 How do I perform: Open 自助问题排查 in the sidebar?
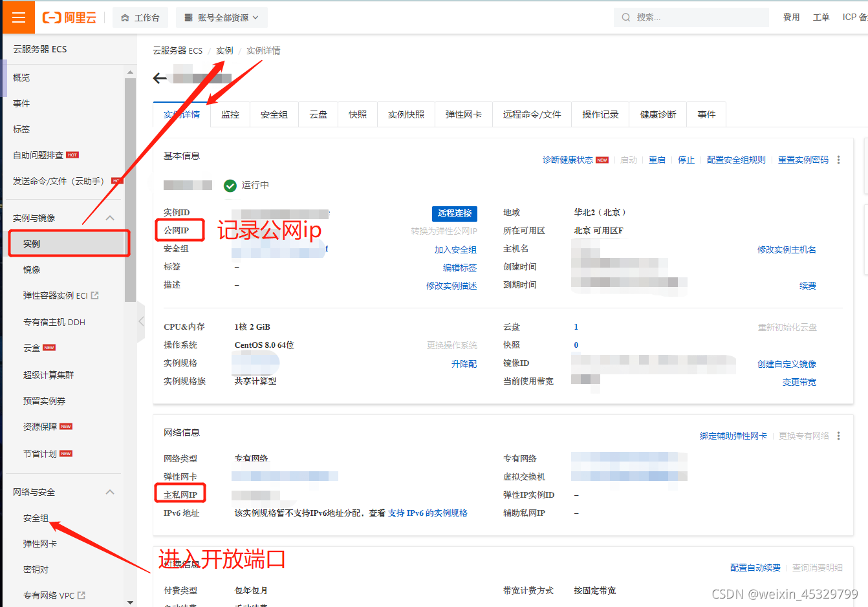(38, 155)
